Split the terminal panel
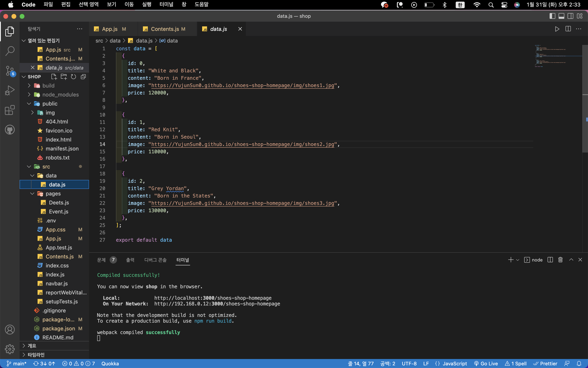 (550, 260)
